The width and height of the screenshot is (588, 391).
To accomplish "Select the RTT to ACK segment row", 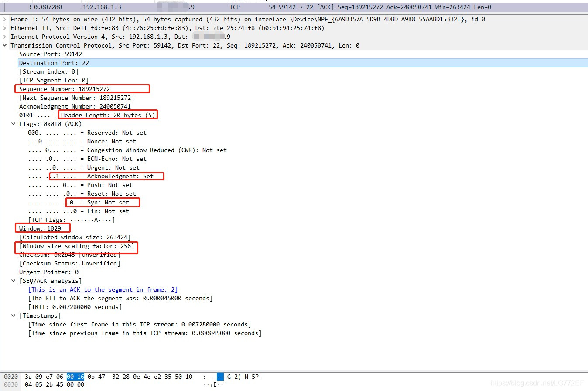I will click(120, 298).
